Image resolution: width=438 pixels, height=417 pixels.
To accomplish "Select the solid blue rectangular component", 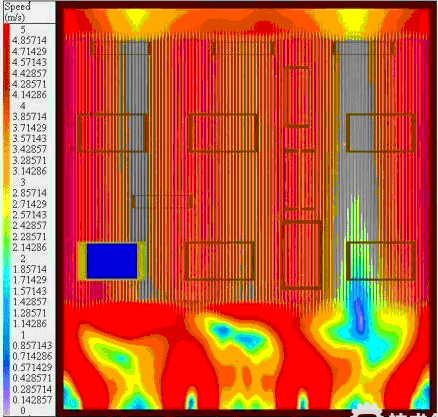I will 112,261.
